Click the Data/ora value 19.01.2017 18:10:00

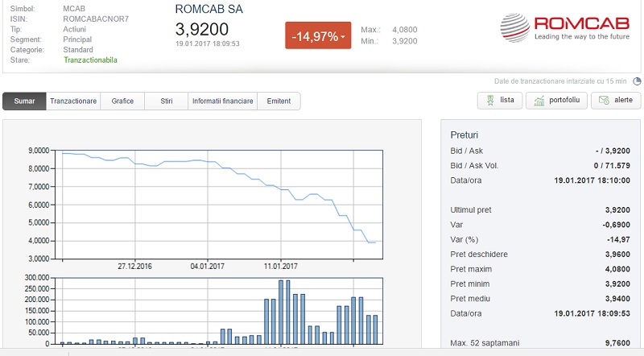point(592,180)
